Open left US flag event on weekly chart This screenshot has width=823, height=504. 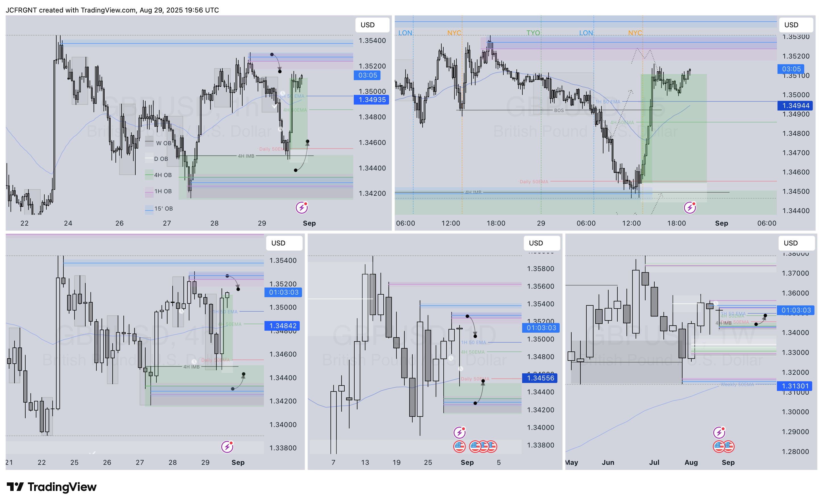718,447
